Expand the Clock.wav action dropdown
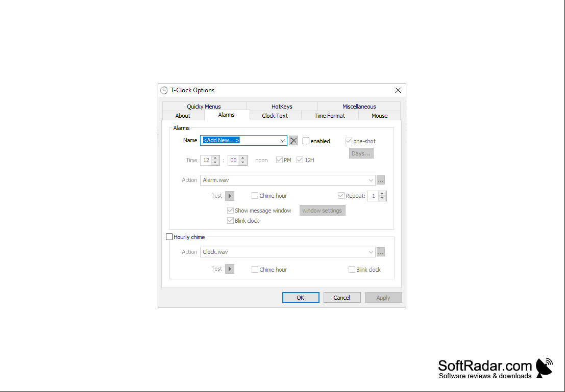 pos(371,252)
